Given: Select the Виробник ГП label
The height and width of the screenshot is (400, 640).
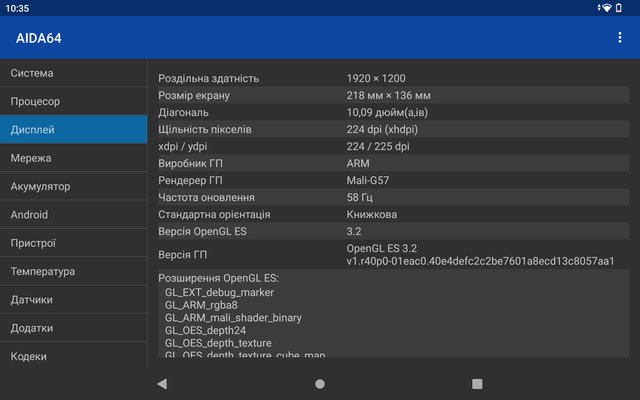Looking at the screenshot, I should pos(191,164).
